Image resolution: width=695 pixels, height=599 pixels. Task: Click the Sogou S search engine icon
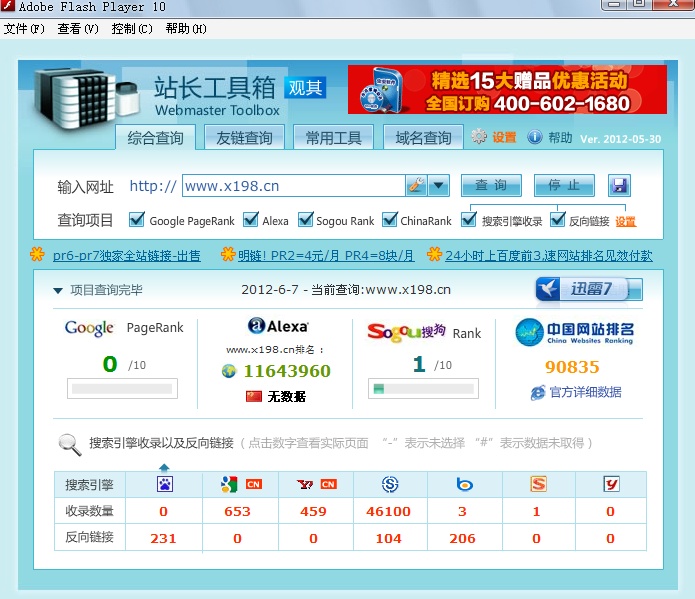coord(539,484)
